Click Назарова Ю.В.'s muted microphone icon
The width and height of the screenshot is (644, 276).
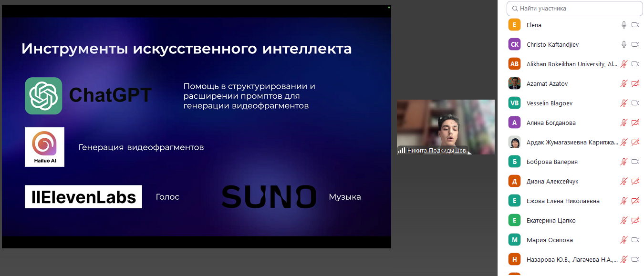tap(623, 259)
